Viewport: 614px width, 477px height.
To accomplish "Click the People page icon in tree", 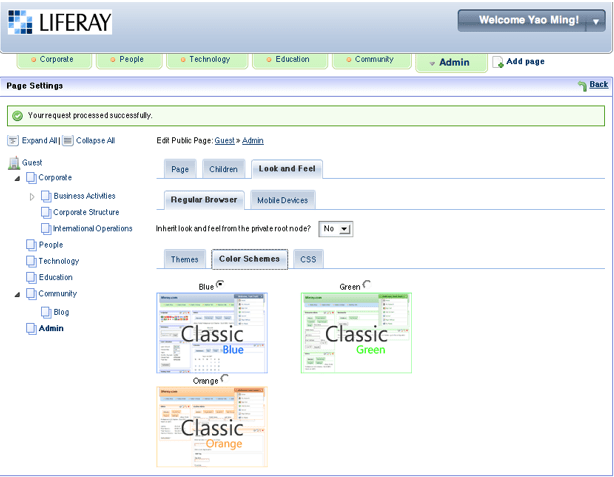I will pos(31,245).
